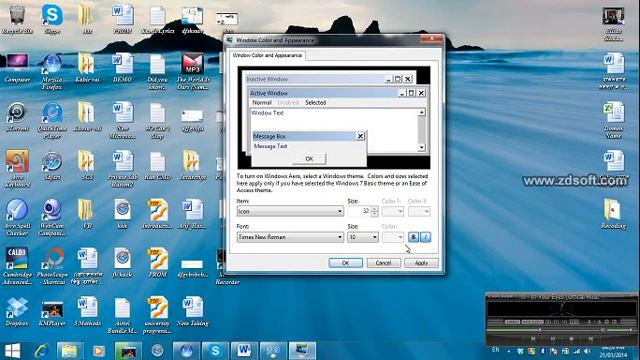Switch to Word in the taskbar

(x=244, y=351)
